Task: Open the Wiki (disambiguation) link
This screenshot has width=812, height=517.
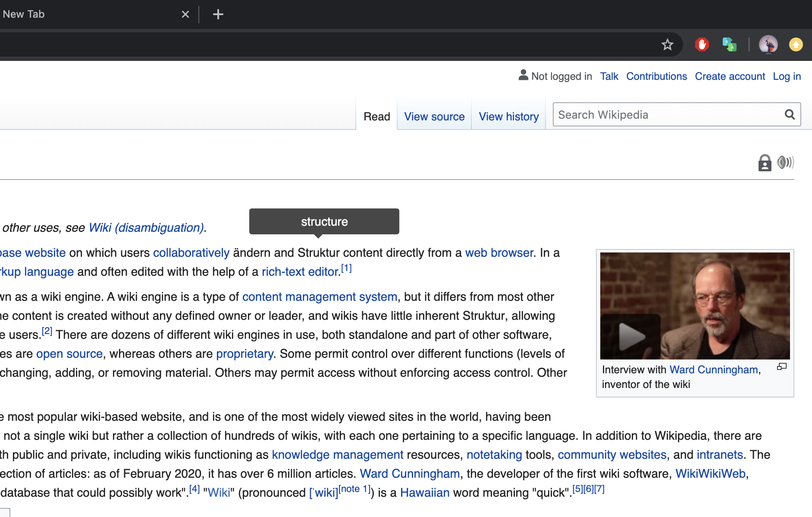Action: pyautogui.click(x=146, y=227)
